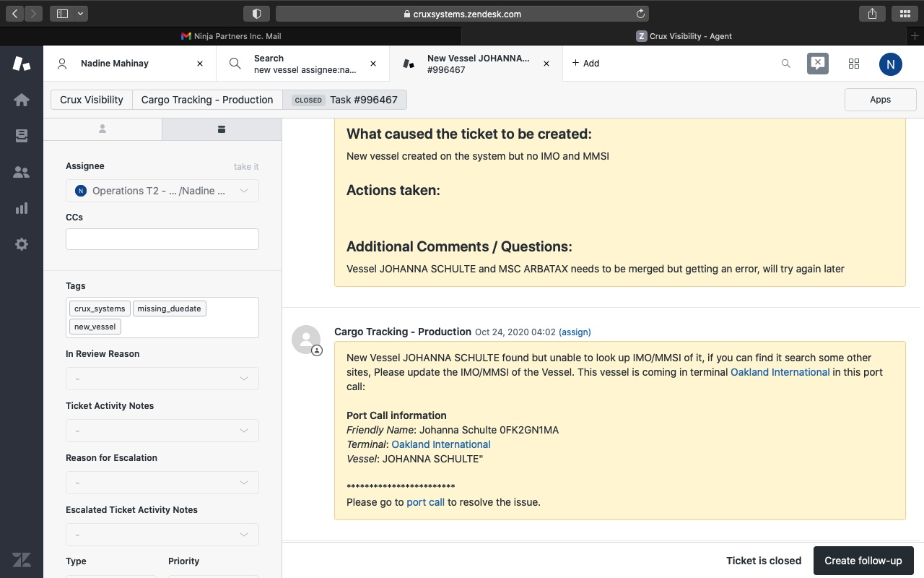Open the Ticket Activity Notes dropdown
Image resolution: width=924 pixels, height=578 pixels.
coord(162,431)
